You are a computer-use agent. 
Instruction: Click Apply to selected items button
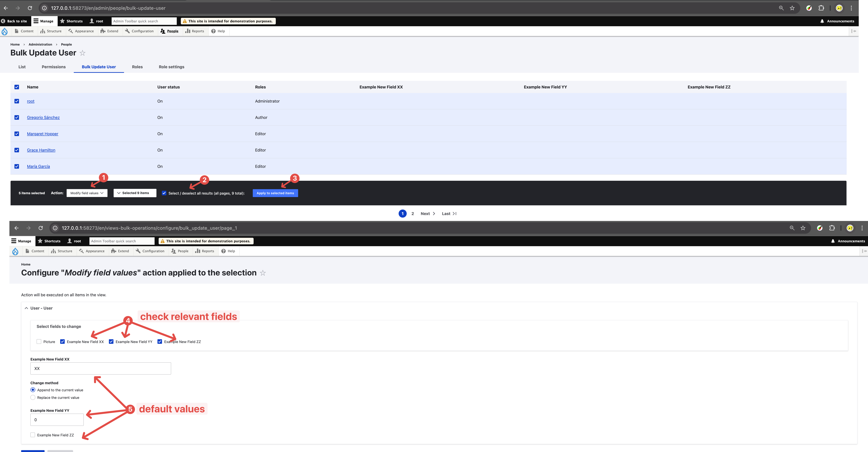tap(275, 193)
